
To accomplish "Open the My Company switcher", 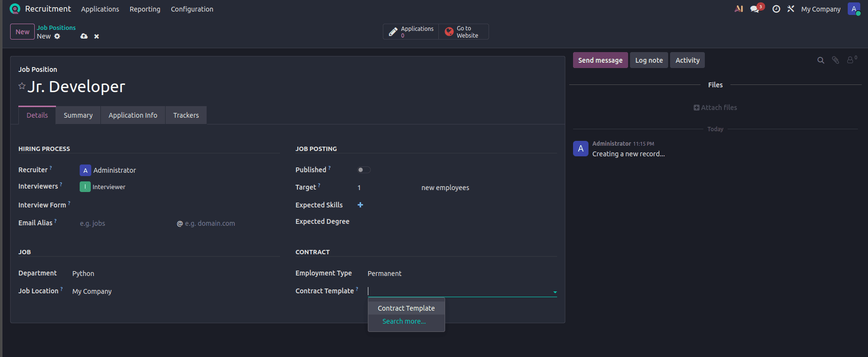I will pyautogui.click(x=821, y=9).
